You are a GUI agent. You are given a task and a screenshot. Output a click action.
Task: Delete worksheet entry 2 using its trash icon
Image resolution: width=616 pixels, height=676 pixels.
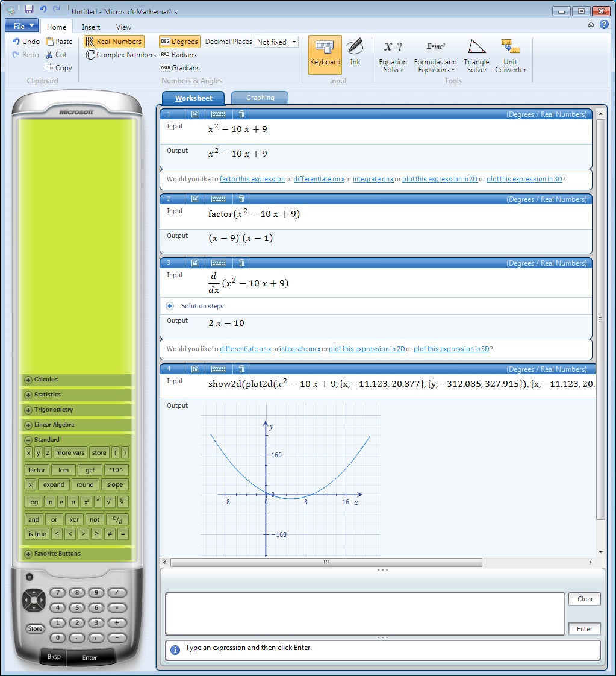pyautogui.click(x=241, y=199)
